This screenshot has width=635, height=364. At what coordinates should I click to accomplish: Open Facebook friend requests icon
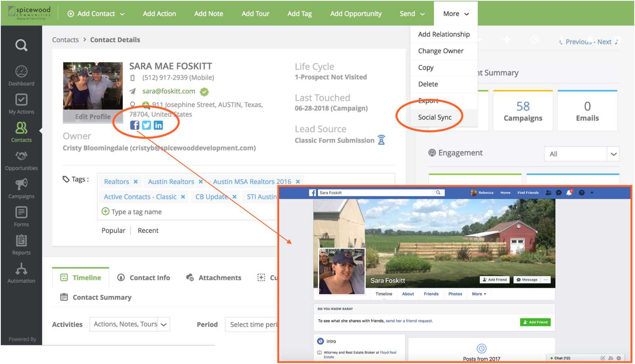pyautogui.click(x=548, y=192)
